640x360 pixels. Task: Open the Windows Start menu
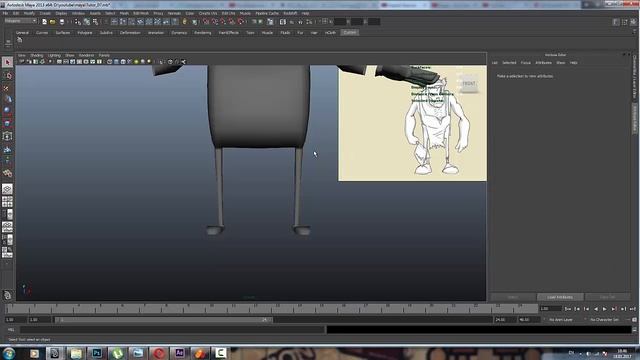(x=8, y=353)
